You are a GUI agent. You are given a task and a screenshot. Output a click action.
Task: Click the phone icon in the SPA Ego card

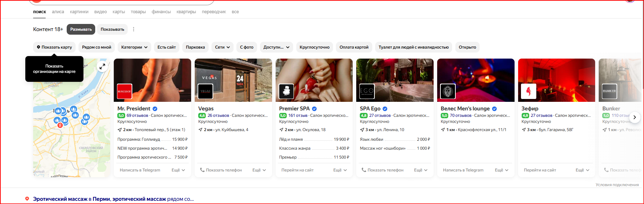pos(364,170)
